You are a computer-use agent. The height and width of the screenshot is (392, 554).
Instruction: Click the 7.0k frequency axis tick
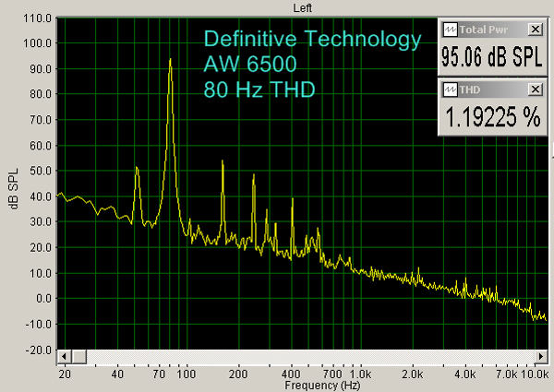click(x=507, y=374)
